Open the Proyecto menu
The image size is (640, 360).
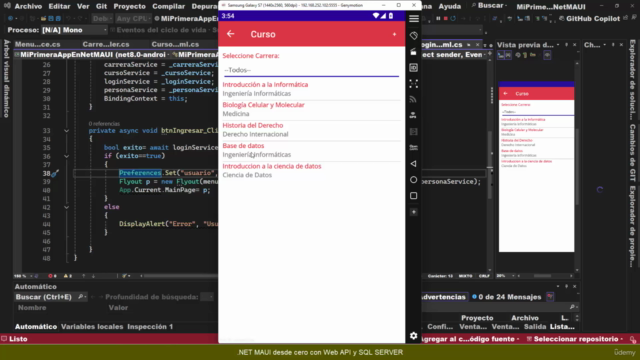[129, 7]
